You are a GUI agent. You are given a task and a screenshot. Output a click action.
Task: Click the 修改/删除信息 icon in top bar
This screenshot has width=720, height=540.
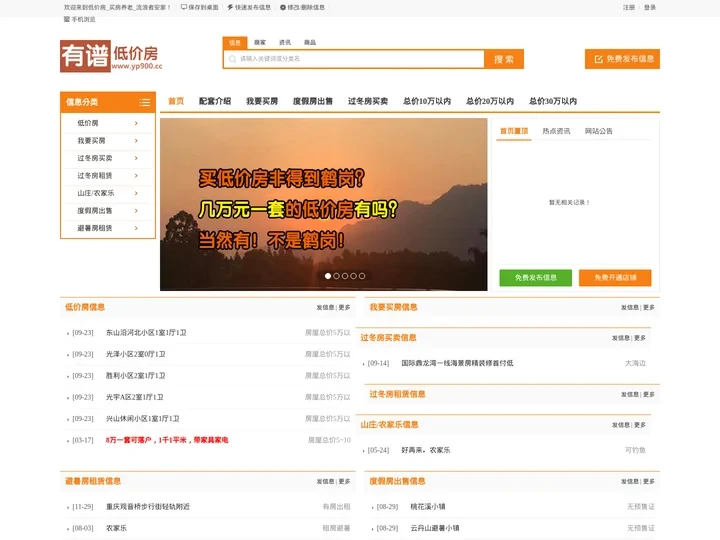tap(283, 7)
